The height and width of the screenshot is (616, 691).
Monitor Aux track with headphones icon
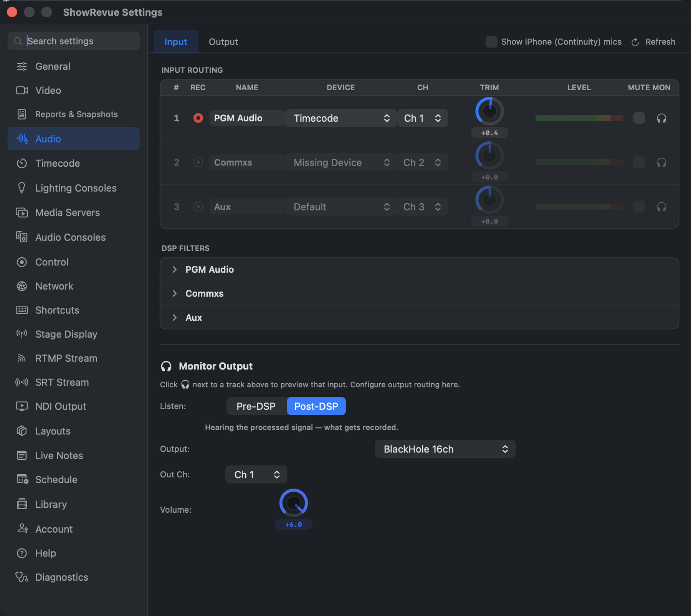[661, 207]
